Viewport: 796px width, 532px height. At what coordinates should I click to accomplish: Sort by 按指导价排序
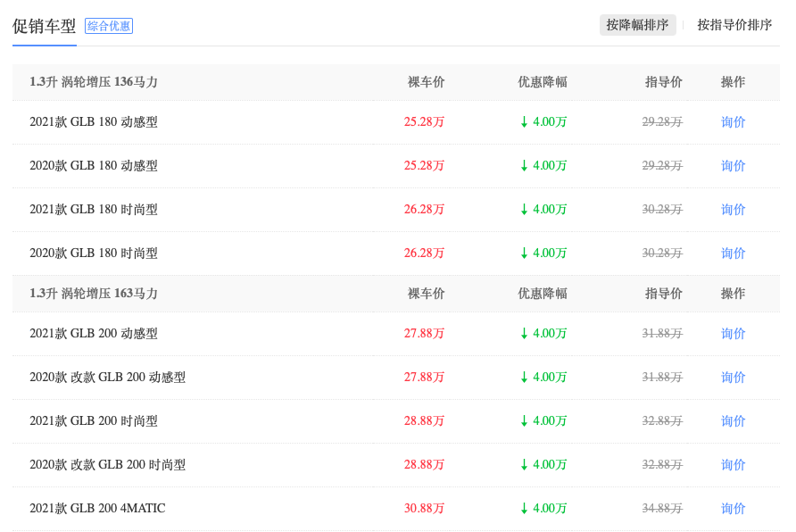click(x=734, y=25)
